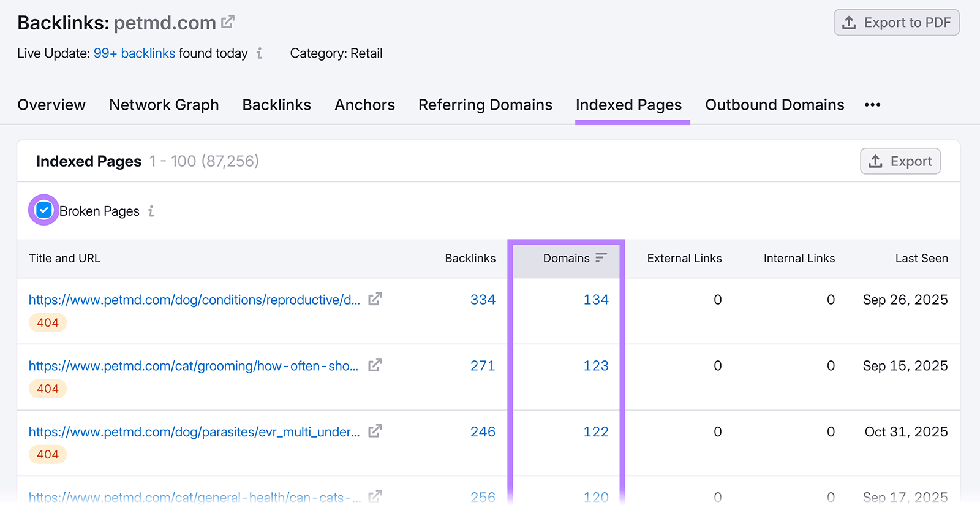
Task: Click backlinks count 271
Action: pos(483,366)
